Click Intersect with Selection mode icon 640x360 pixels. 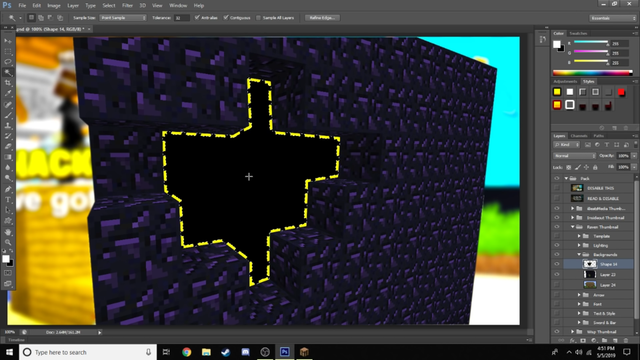(60, 18)
